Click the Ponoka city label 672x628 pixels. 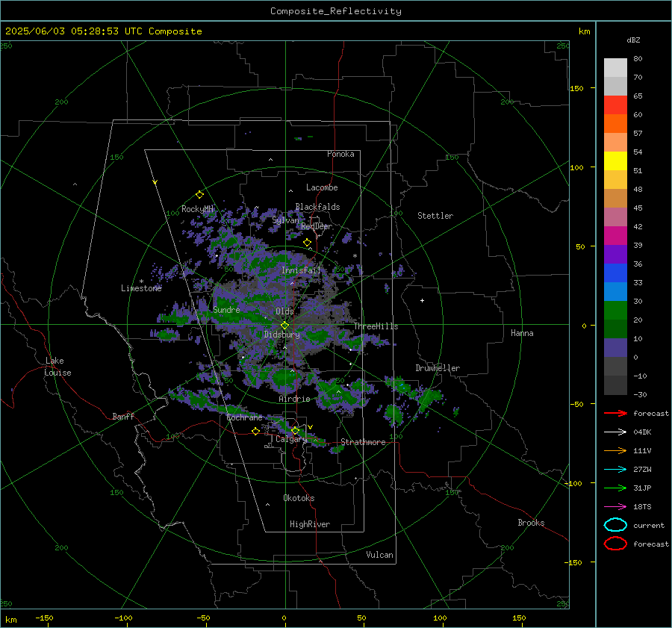[x=340, y=154]
